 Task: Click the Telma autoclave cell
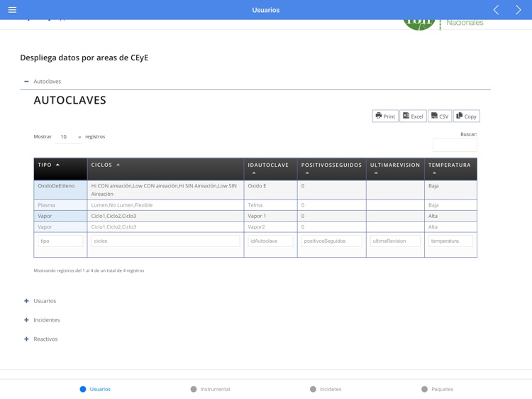(x=271, y=205)
